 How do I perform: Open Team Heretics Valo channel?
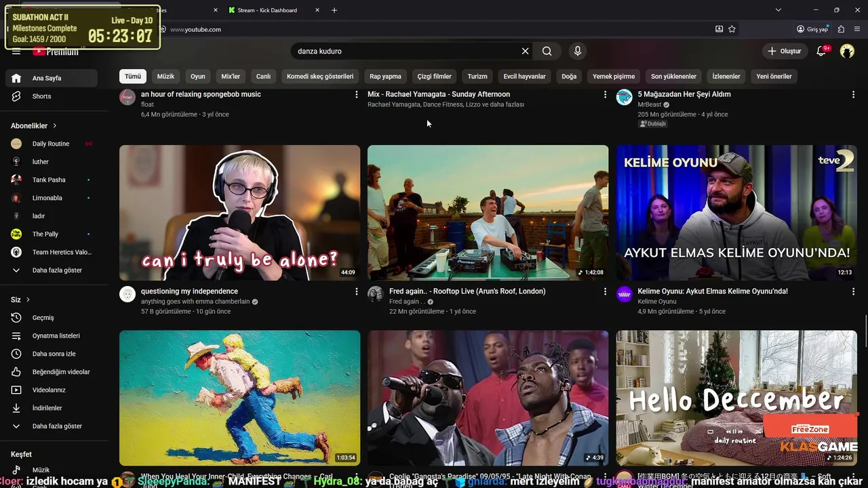coord(52,252)
